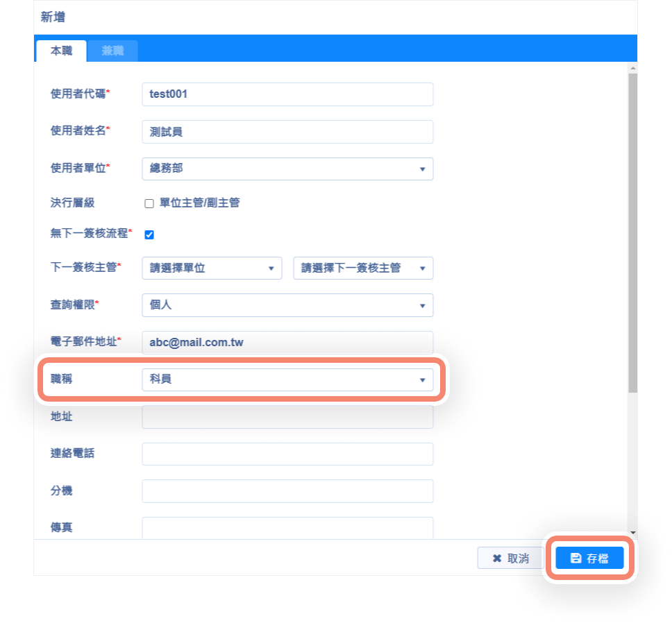Click the 使用者姓名 field containing 測試員
672x623 pixels.
[287, 131]
